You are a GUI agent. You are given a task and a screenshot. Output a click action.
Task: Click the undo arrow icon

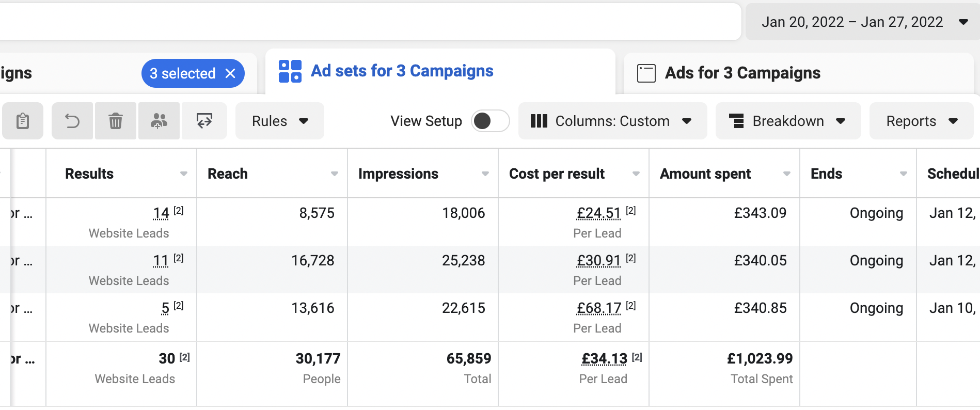72,121
